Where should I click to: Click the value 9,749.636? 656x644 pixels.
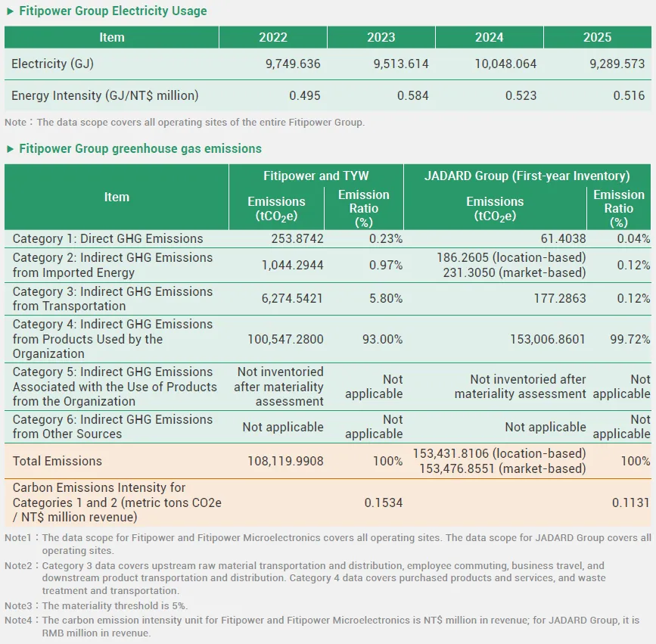point(293,64)
